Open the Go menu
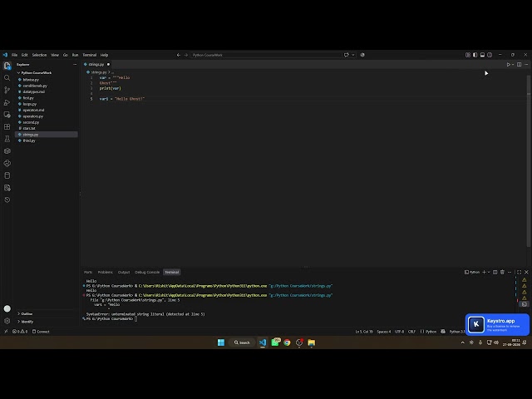 (x=65, y=55)
